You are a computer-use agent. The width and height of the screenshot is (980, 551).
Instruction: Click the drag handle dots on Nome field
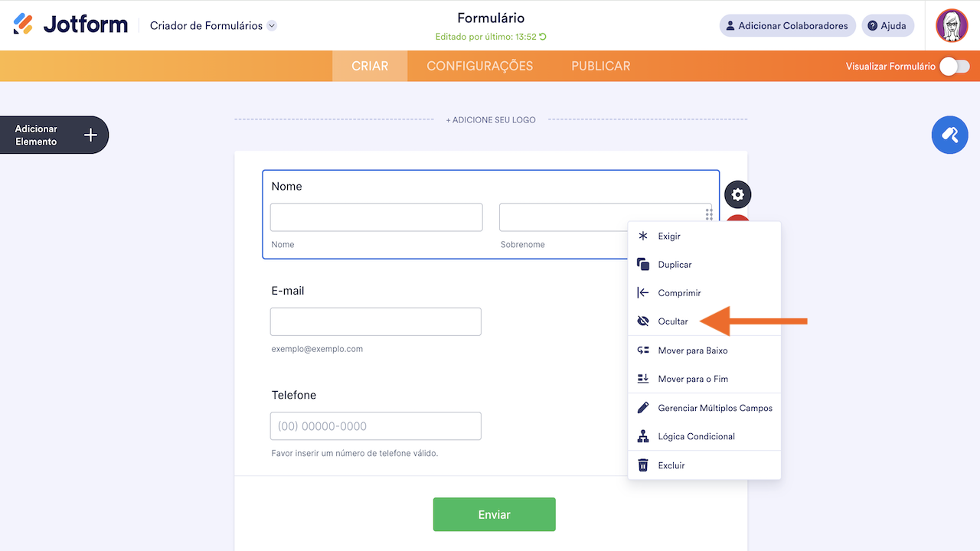tap(710, 214)
